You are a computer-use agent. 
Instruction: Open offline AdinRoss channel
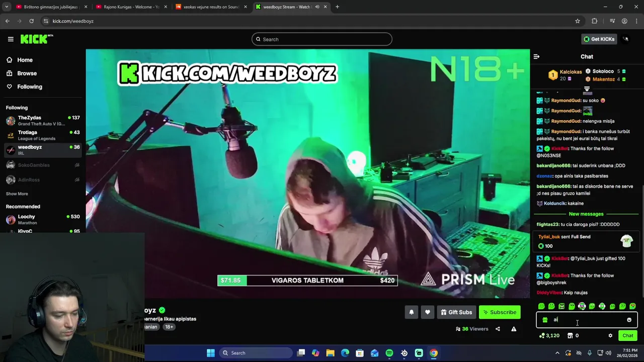(x=43, y=179)
